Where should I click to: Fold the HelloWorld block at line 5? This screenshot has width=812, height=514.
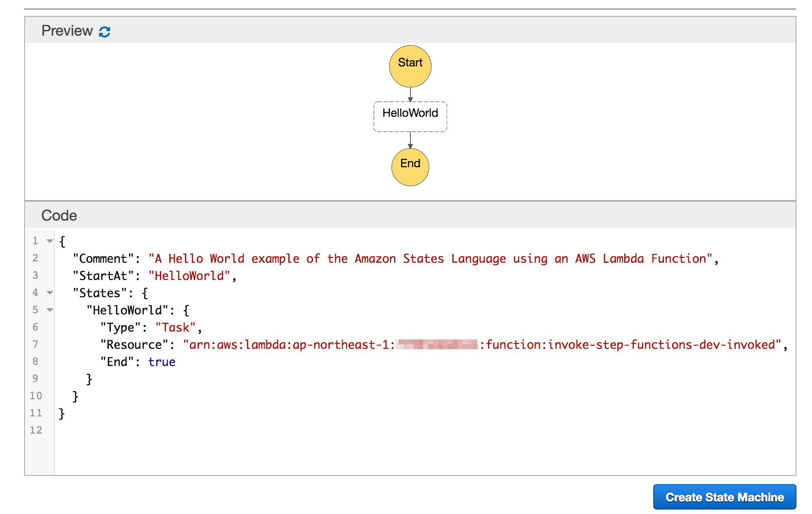(x=50, y=310)
